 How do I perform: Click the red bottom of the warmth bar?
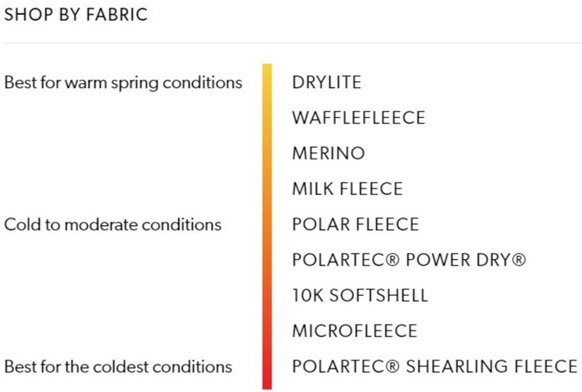click(x=267, y=383)
